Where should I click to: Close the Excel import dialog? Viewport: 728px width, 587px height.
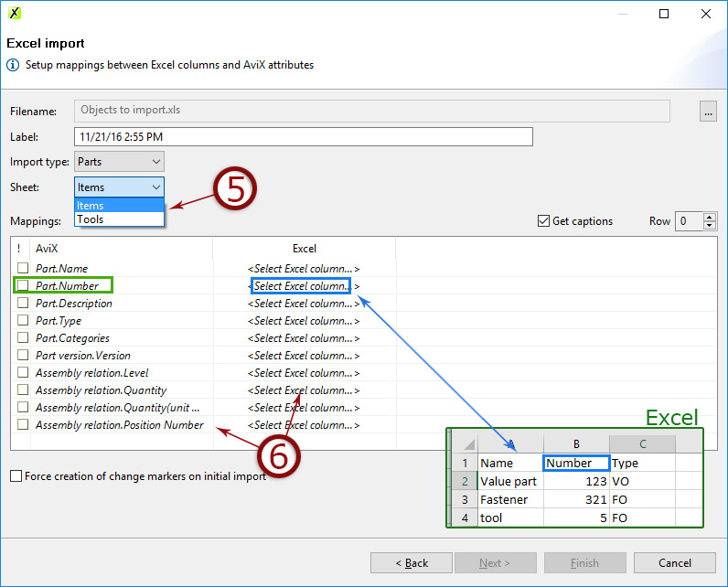(706, 14)
